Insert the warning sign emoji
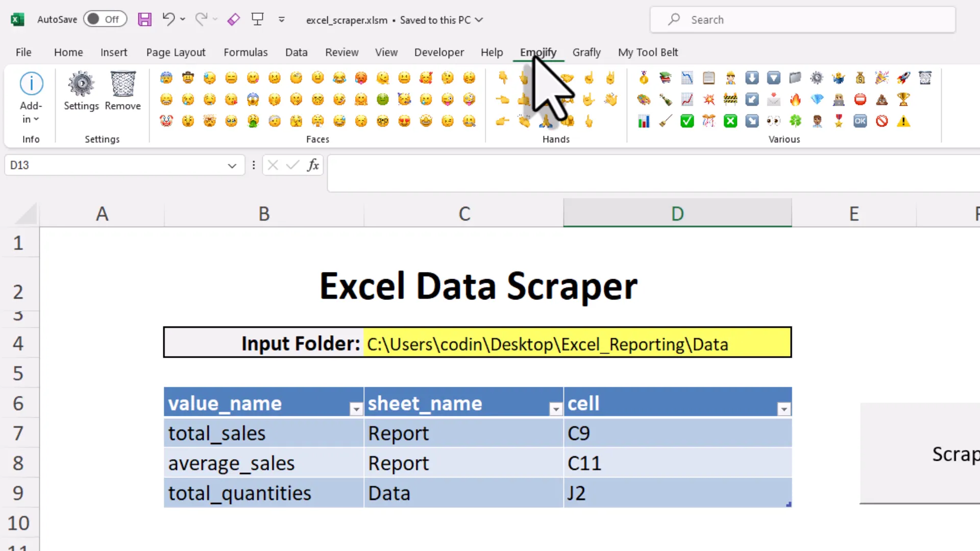980x551 pixels. point(904,121)
